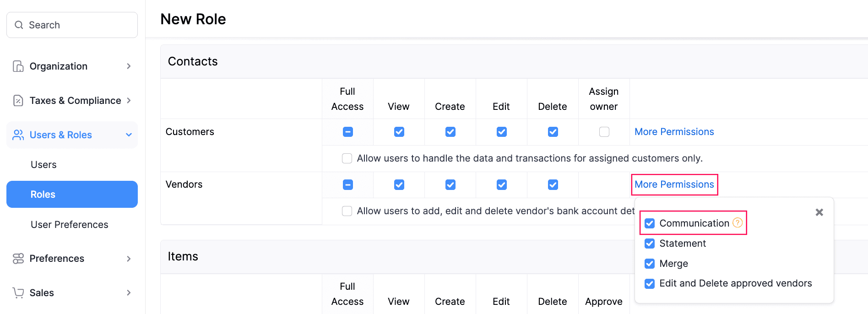The height and width of the screenshot is (314, 868).
Task: Uncheck the Statement permission checkbox
Action: (649, 244)
